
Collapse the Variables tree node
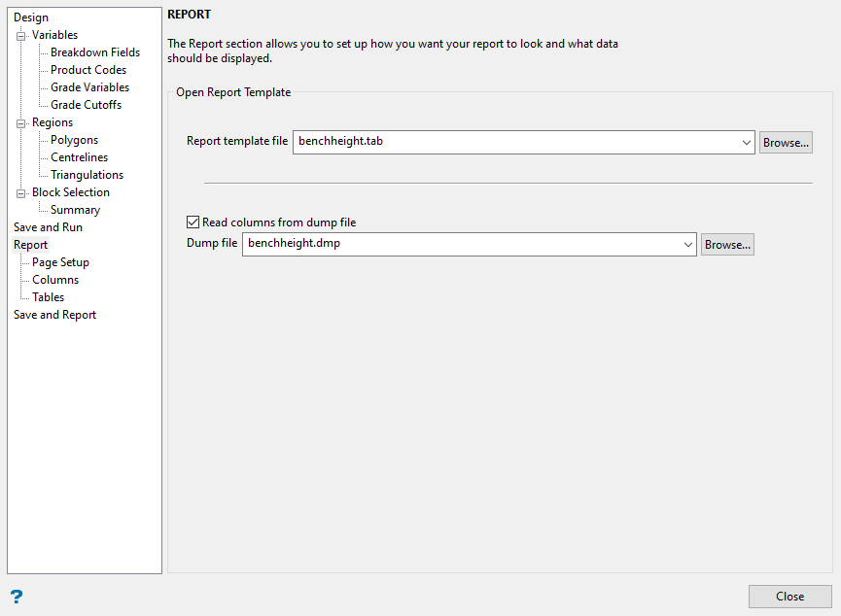pyautogui.click(x=21, y=36)
